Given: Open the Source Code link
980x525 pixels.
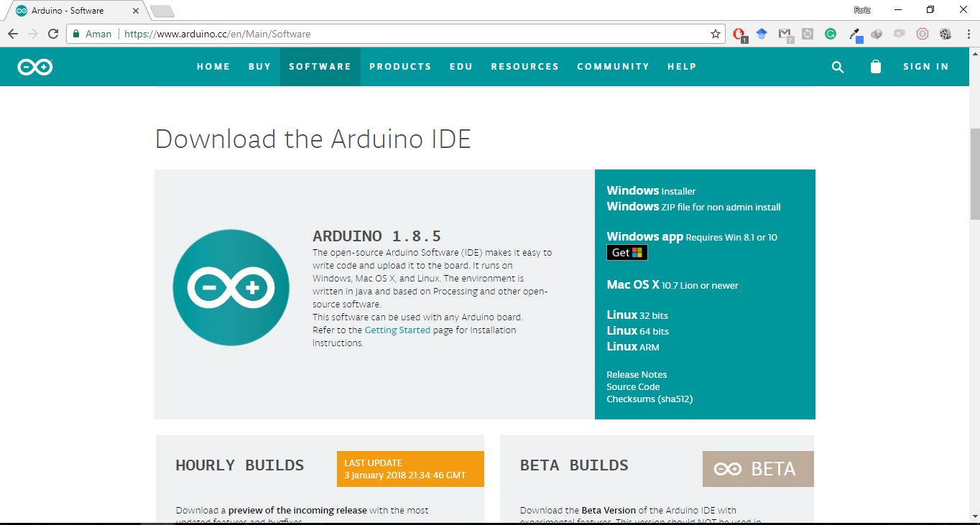Looking at the screenshot, I should (633, 387).
